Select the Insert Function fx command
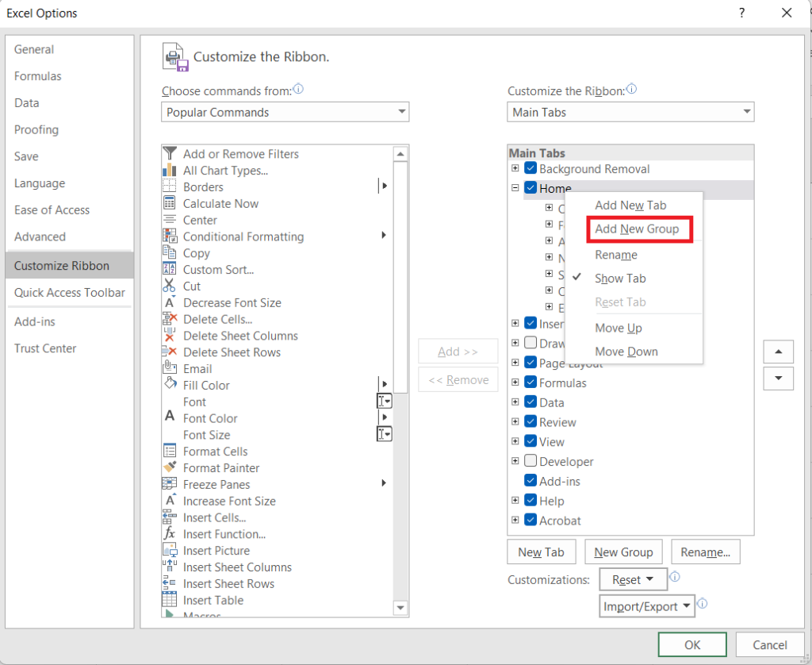812x665 pixels. pyautogui.click(x=224, y=534)
